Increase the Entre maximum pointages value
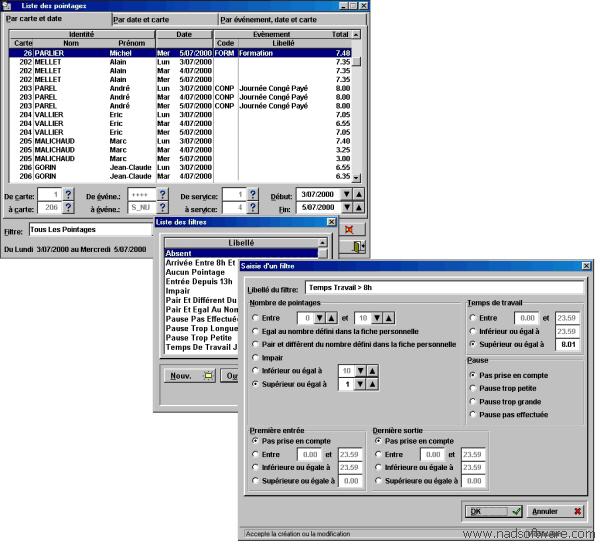The image size is (600, 545). pyautogui.click(x=389, y=318)
